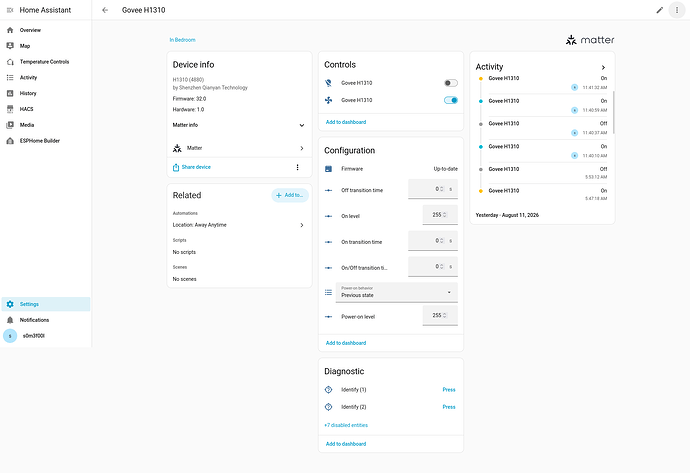Click the Activity panel scrollbar
The image size is (690, 473).
point(613,113)
